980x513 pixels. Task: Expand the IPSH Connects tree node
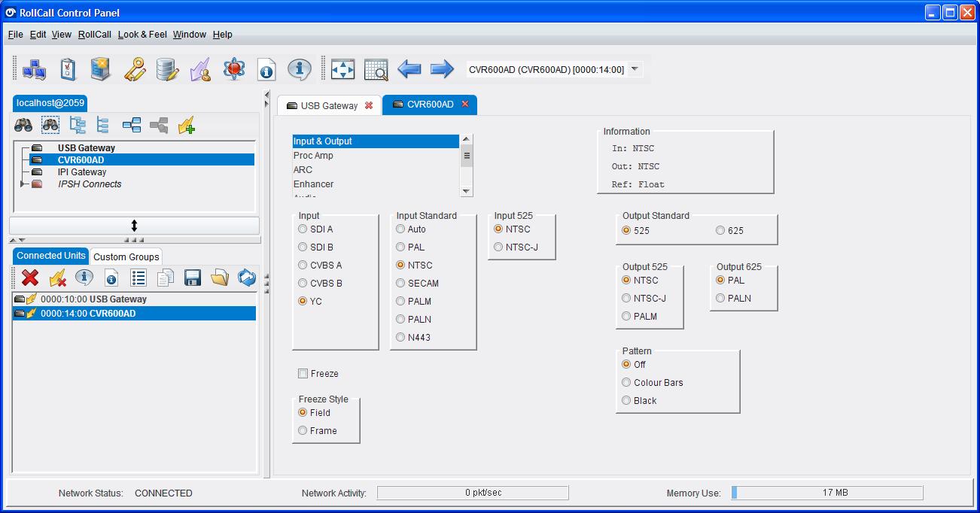click(23, 184)
